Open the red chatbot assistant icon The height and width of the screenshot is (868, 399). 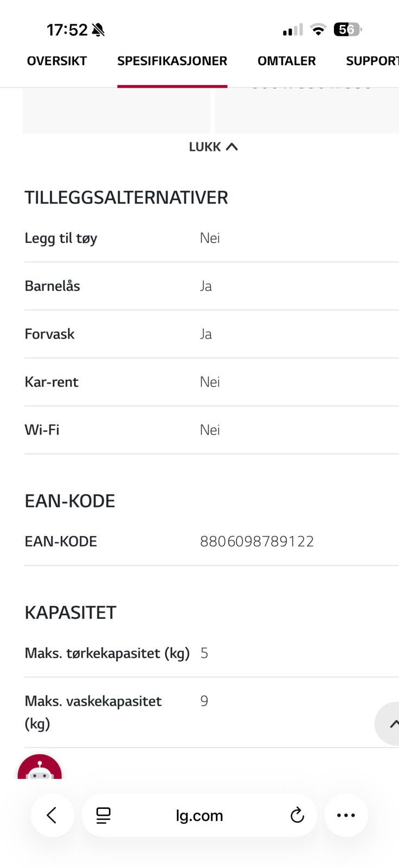pos(40,767)
